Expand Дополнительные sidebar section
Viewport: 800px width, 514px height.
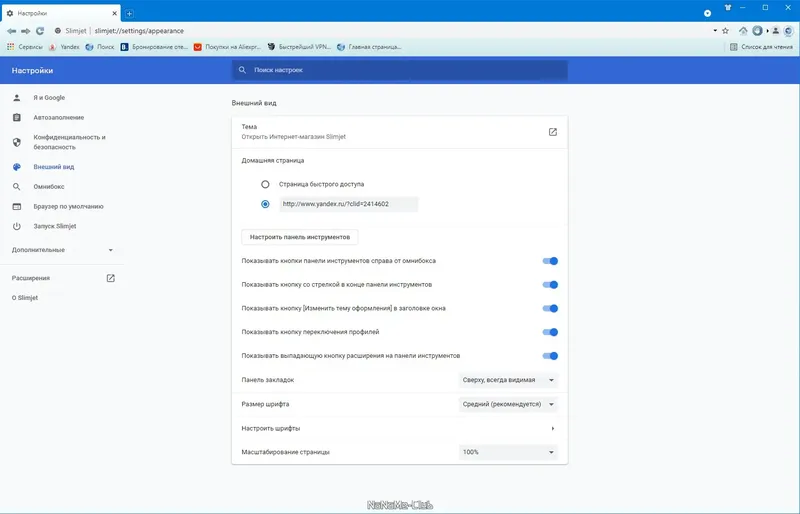coord(61,250)
